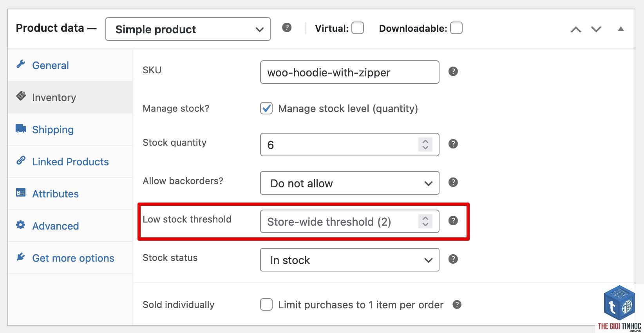
Task: Click the Sold individually help icon
Action: [x=457, y=304]
